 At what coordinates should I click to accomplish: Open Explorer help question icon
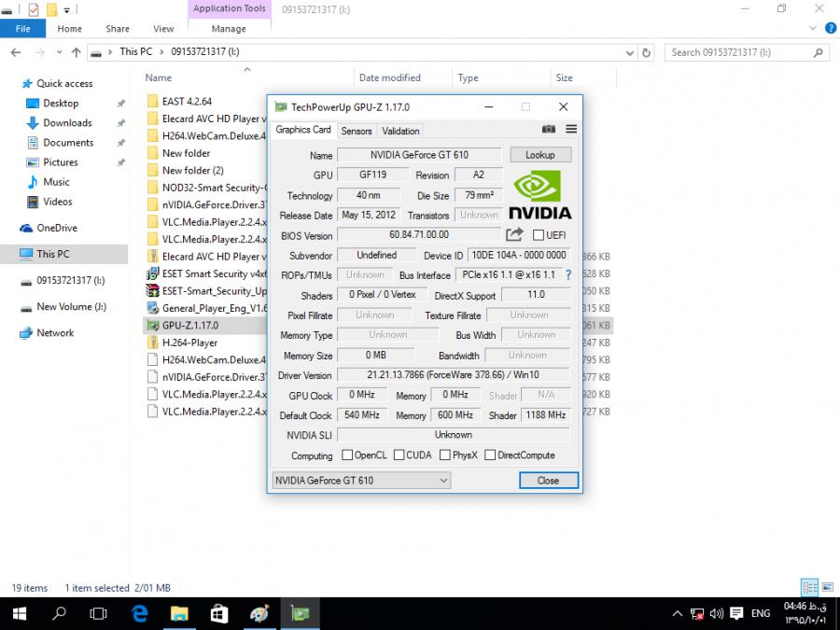click(x=831, y=28)
